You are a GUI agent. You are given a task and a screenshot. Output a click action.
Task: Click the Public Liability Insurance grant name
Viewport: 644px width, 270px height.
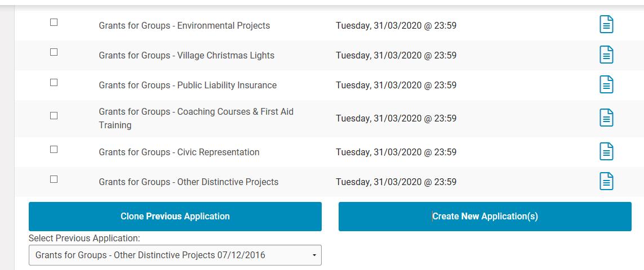(188, 85)
